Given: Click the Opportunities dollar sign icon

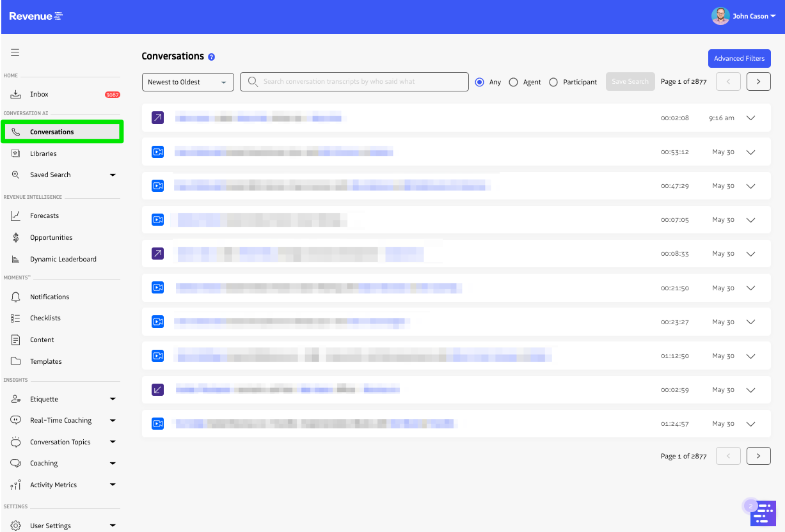Looking at the screenshot, I should coord(16,238).
